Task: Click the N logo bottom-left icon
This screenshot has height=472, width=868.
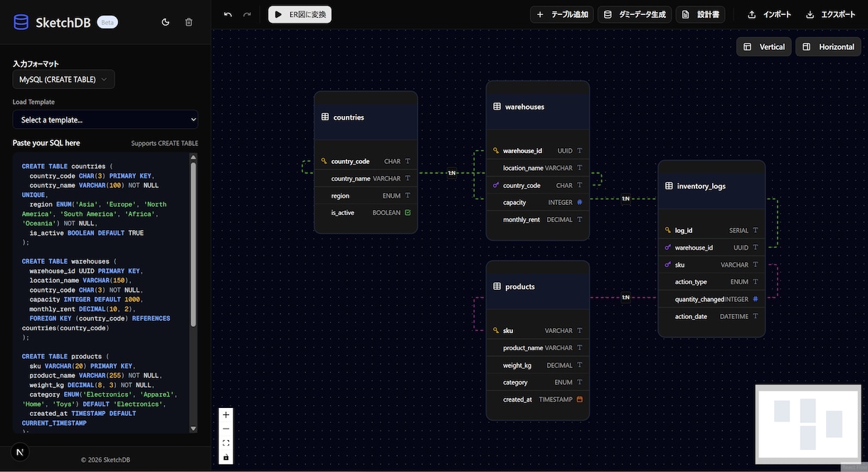Action: (20, 452)
